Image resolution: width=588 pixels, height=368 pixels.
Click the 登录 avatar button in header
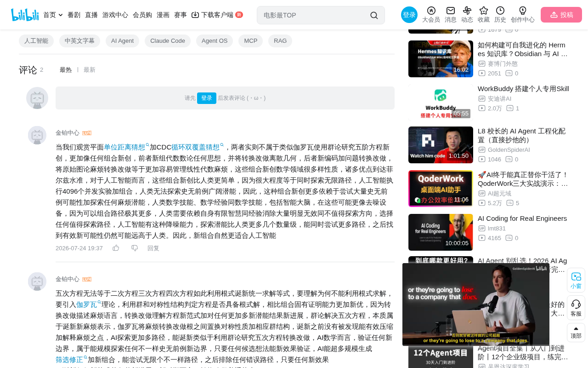coord(409,15)
